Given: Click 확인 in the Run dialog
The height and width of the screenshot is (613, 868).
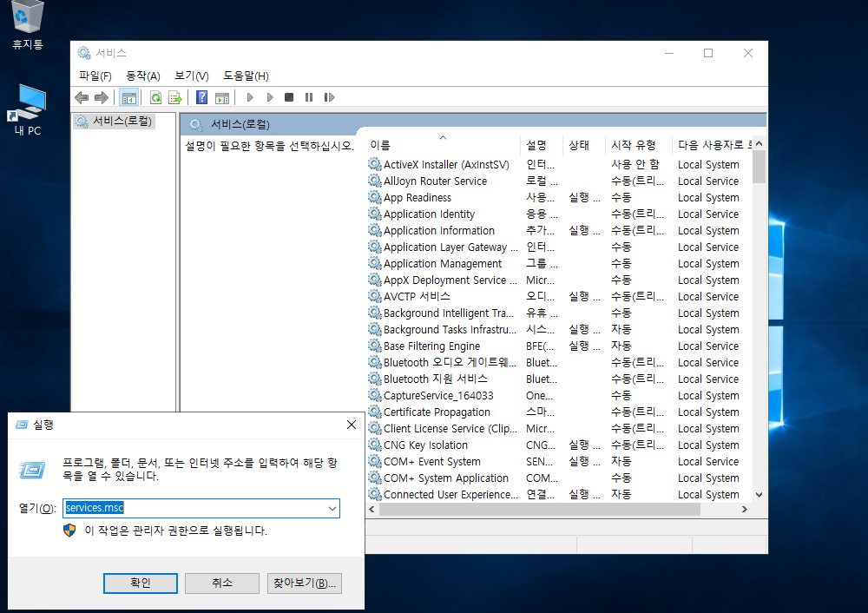Looking at the screenshot, I should tap(141, 583).
